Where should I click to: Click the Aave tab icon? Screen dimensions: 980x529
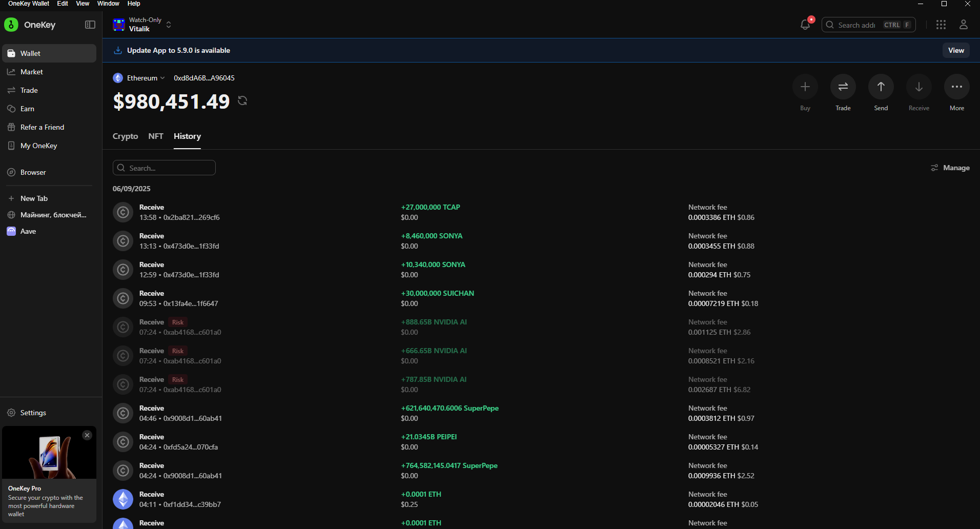tap(11, 231)
